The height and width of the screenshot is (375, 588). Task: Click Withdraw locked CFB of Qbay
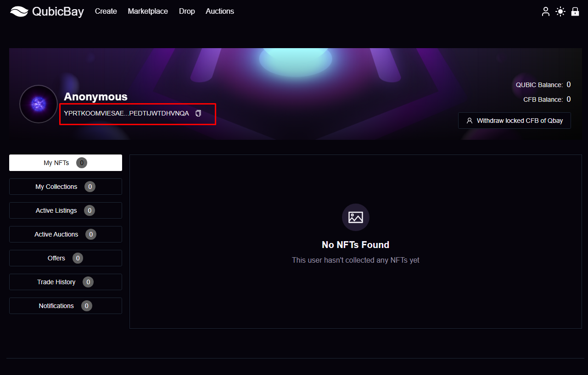(514, 121)
